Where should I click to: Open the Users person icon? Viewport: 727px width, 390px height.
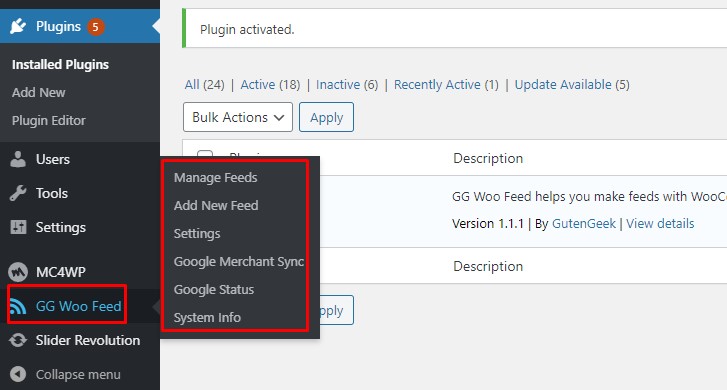18,159
